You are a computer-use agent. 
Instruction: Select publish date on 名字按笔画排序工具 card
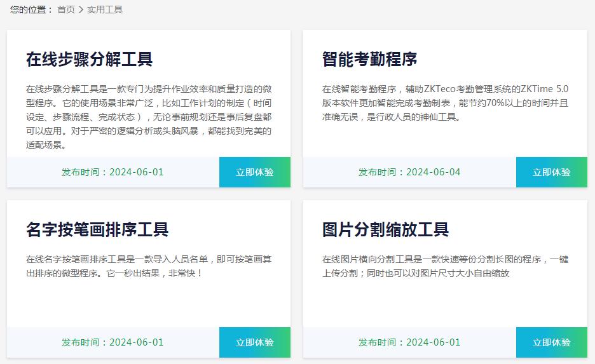(113, 342)
